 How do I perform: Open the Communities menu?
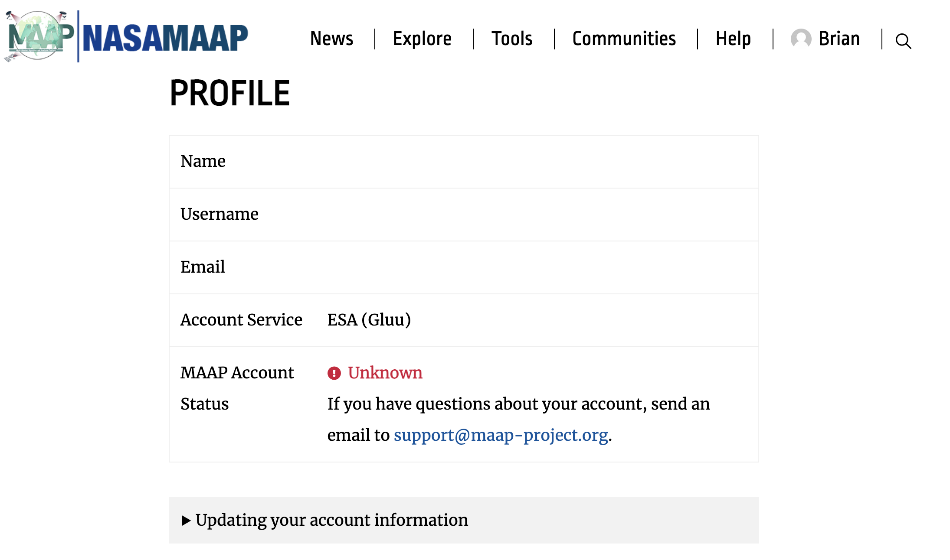(x=624, y=39)
